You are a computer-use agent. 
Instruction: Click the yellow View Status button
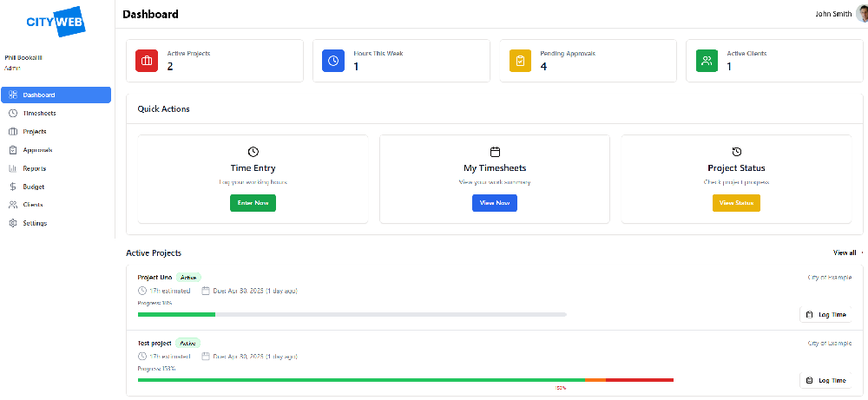(736, 203)
